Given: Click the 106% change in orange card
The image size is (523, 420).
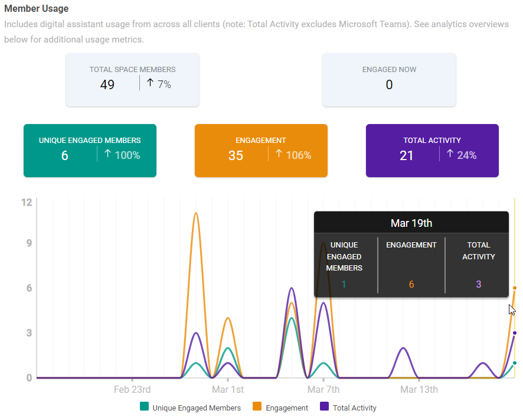Looking at the screenshot, I should point(299,155).
